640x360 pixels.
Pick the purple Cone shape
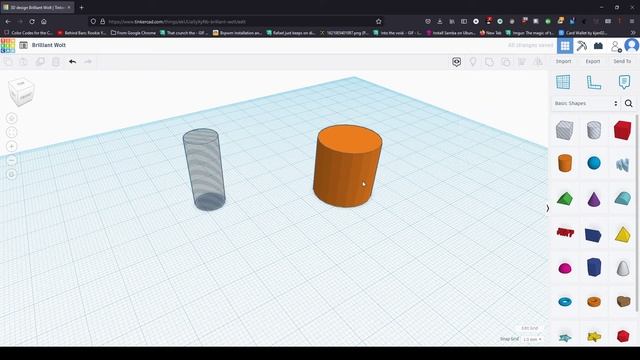[594, 199]
